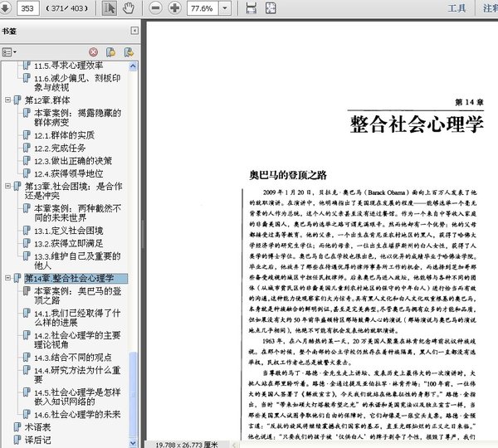
Task: Open bookmark 12.4.获得领导地位
Action: pyautogui.click(x=69, y=173)
